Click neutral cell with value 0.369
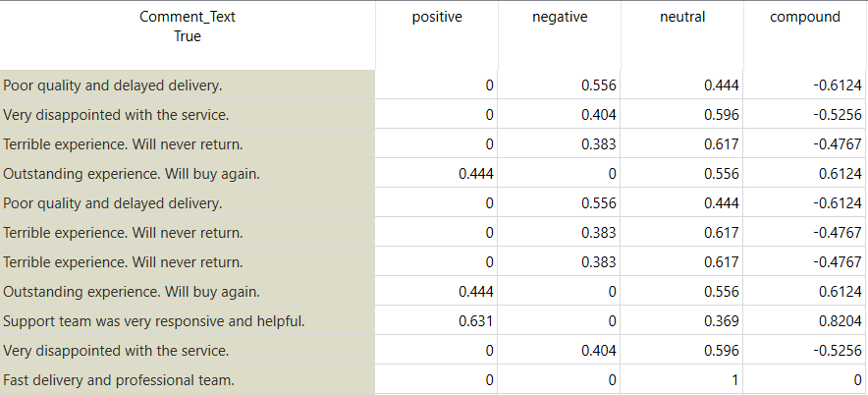 [x=722, y=321]
